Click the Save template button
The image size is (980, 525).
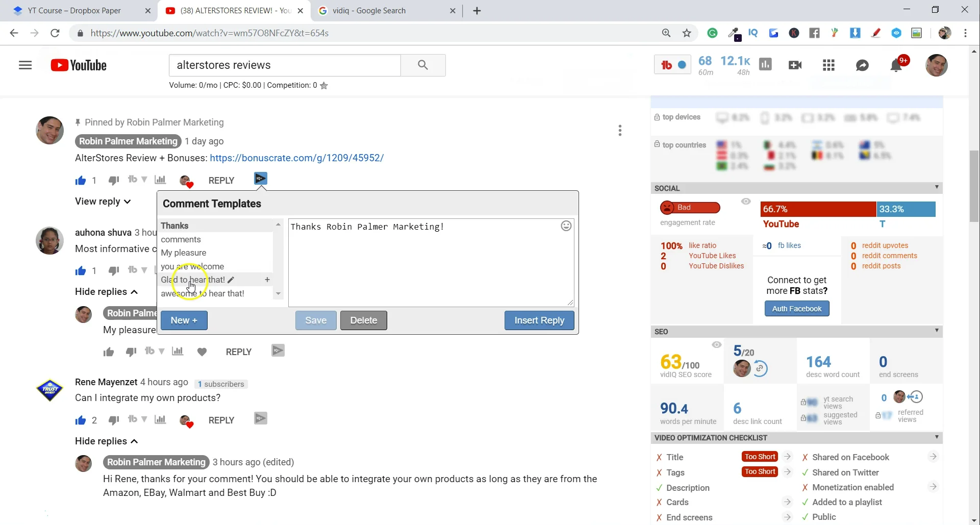[316, 320]
